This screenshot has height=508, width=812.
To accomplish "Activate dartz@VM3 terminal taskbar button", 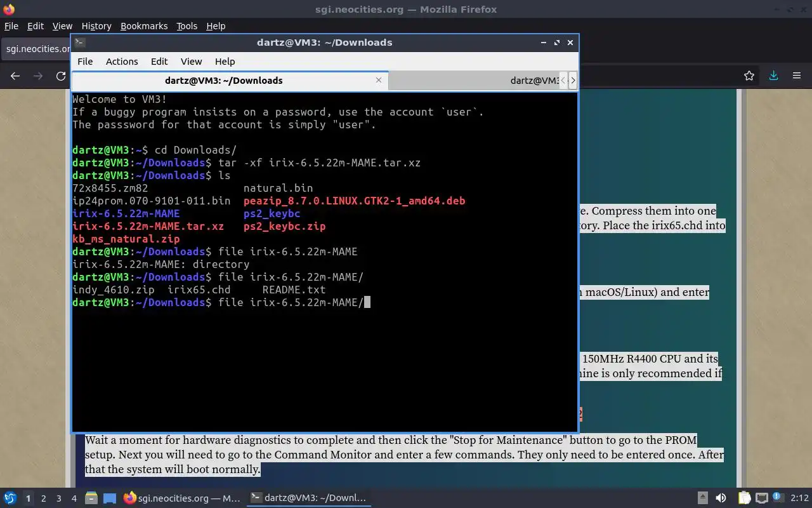I will click(x=308, y=498).
